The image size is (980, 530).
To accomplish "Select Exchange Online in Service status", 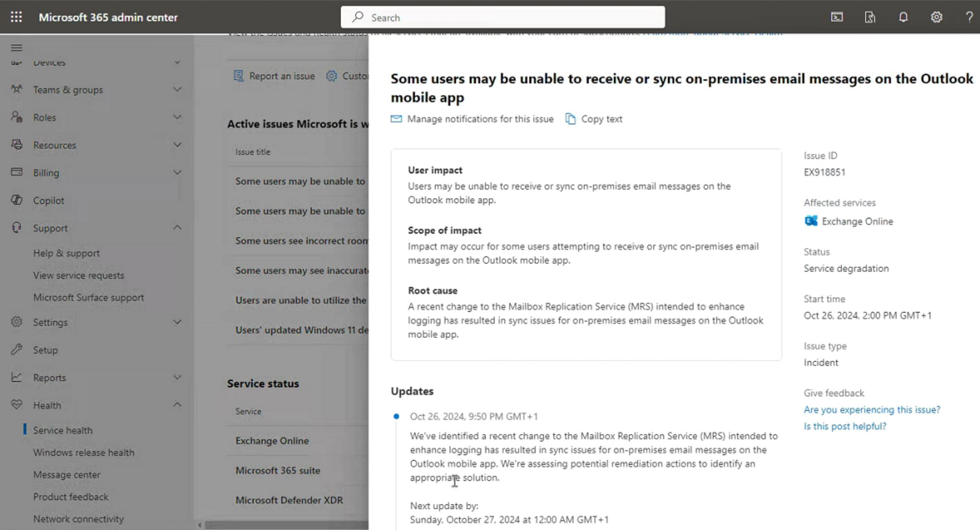I will (x=272, y=440).
